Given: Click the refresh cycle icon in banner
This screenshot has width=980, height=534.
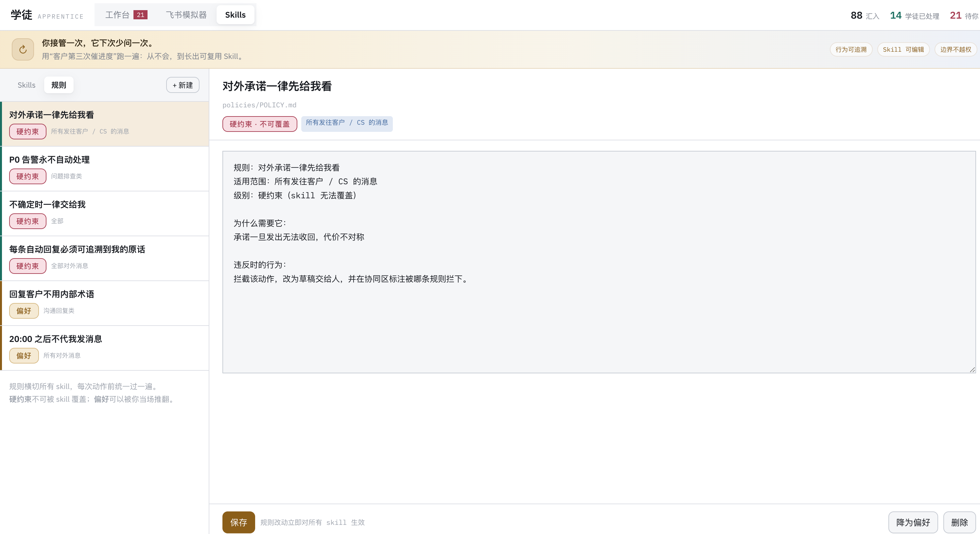Looking at the screenshot, I should pyautogui.click(x=23, y=49).
